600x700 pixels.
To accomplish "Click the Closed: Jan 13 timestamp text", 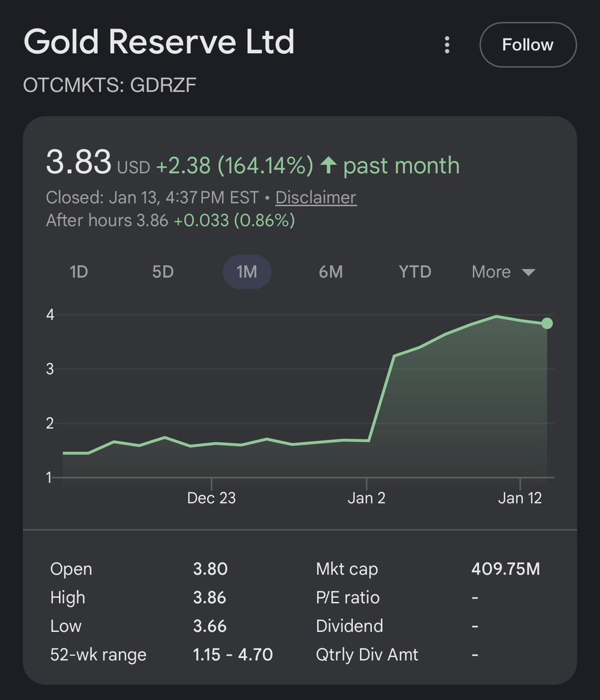I will [x=152, y=198].
